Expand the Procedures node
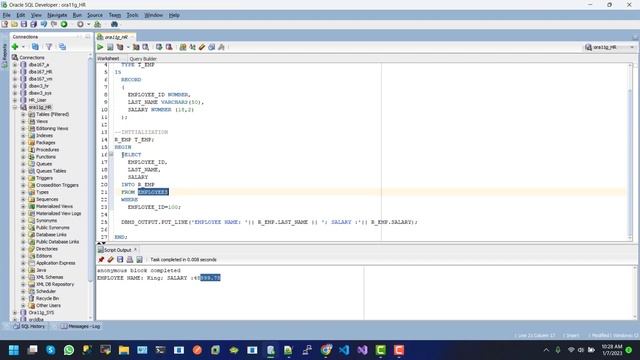Image resolution: width=640 pixels, height=360 pixels. click(23, 150)
